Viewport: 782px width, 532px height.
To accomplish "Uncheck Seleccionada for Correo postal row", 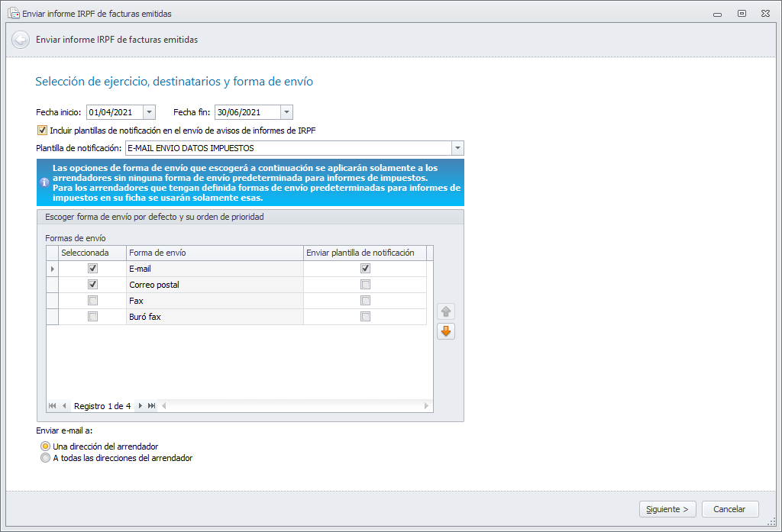I will pos(92,284).
